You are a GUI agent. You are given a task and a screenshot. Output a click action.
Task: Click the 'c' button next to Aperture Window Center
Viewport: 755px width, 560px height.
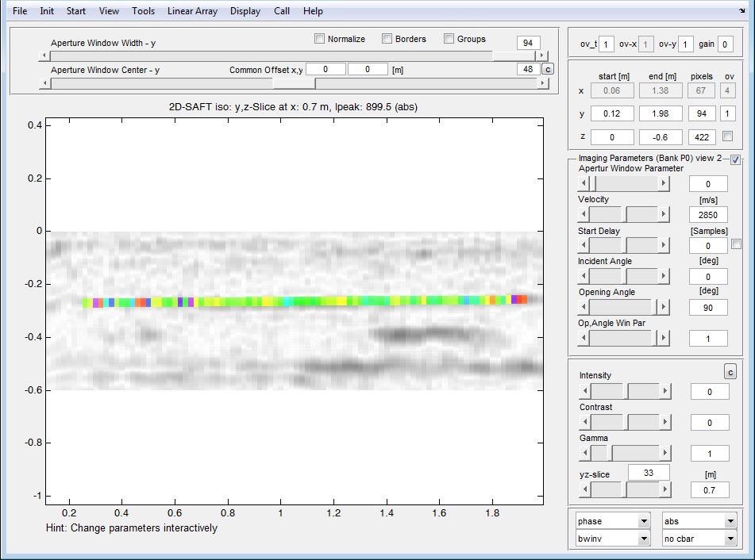click(x=548, y=69)
